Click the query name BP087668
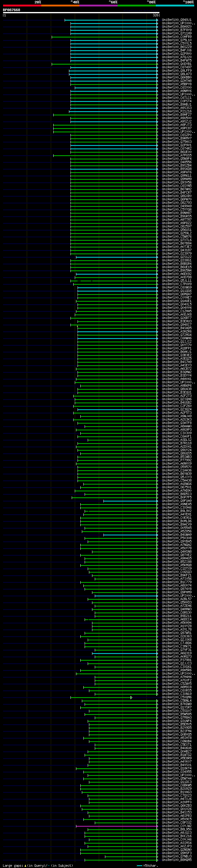197x868 pixels. (11, 10)
